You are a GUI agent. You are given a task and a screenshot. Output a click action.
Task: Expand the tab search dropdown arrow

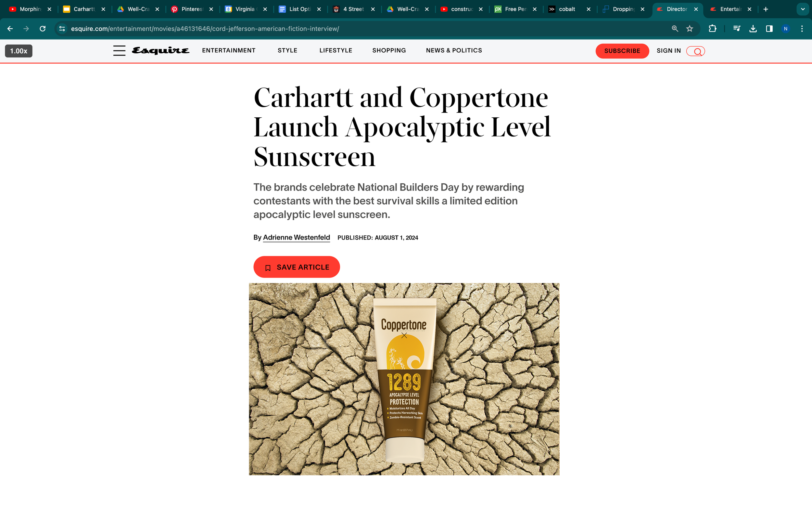[x=803, y=9]
